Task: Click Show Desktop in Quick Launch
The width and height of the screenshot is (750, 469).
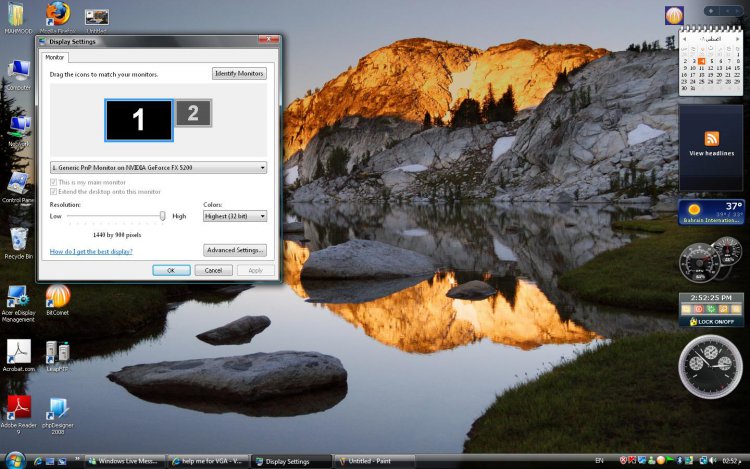Action: (x=50, y=461)
